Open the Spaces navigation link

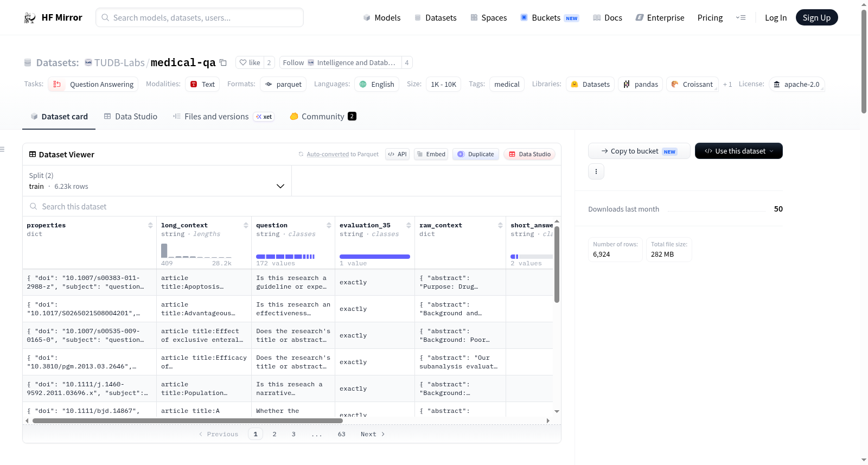[489, 17]
